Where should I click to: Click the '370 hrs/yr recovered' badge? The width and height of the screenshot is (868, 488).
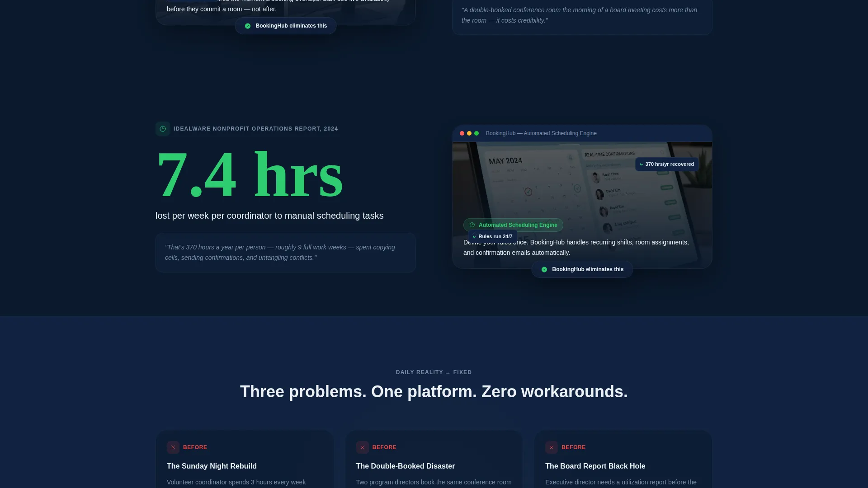[x=667, y=164]
